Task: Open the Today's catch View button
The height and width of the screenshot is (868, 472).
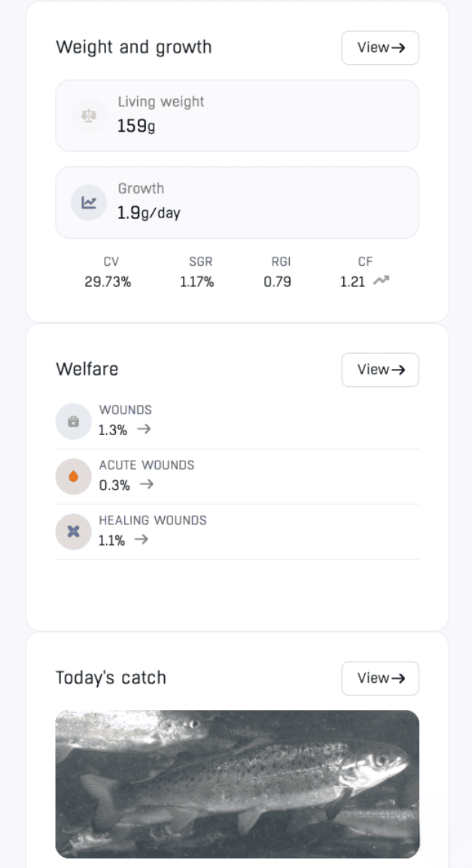Action: [x=380, y=678]
